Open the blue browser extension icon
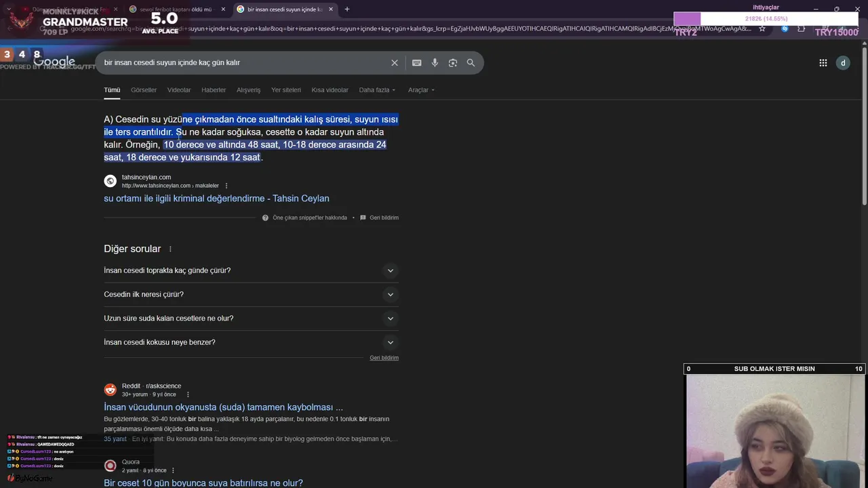Viewport: 868px width, 488px height. 785,28
